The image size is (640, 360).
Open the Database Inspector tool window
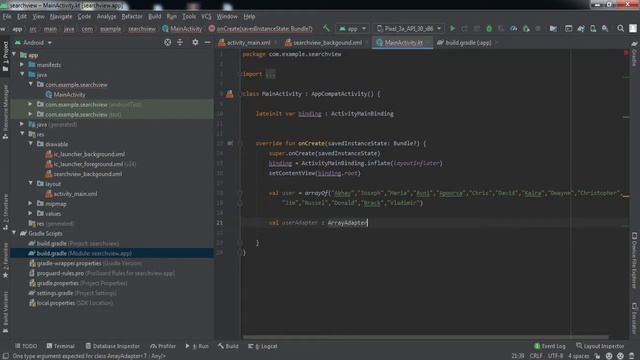coord(112,346)
